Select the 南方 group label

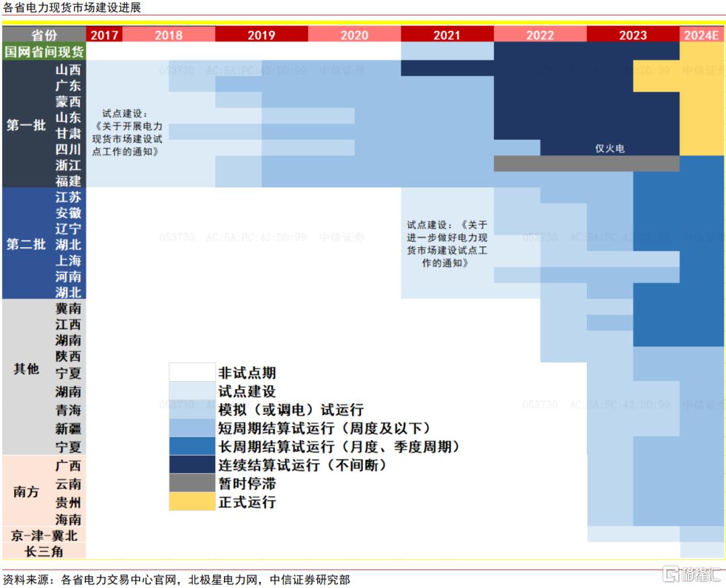[26, 492]
